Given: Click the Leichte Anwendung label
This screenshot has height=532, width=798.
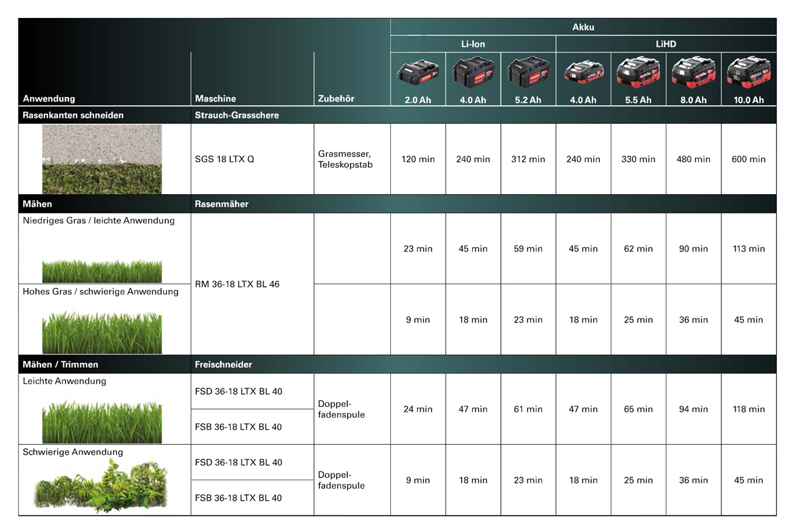Looking at the screenshot, I should [x=65, y=381].
